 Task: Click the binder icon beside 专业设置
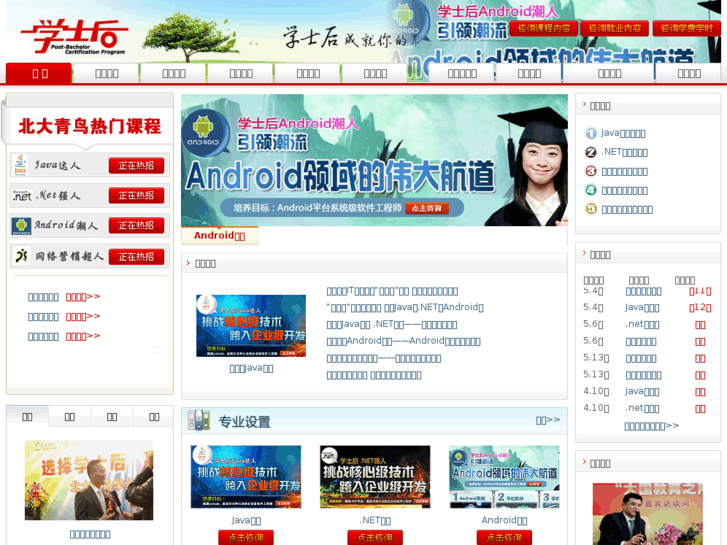pyautogui.click(x=199, y=420)
